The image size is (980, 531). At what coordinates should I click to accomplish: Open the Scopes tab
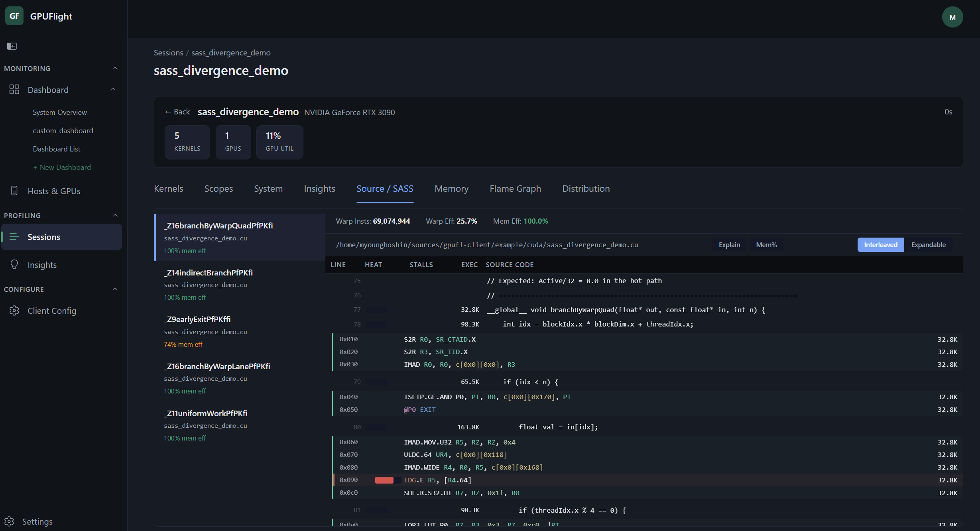pos(218,189)
